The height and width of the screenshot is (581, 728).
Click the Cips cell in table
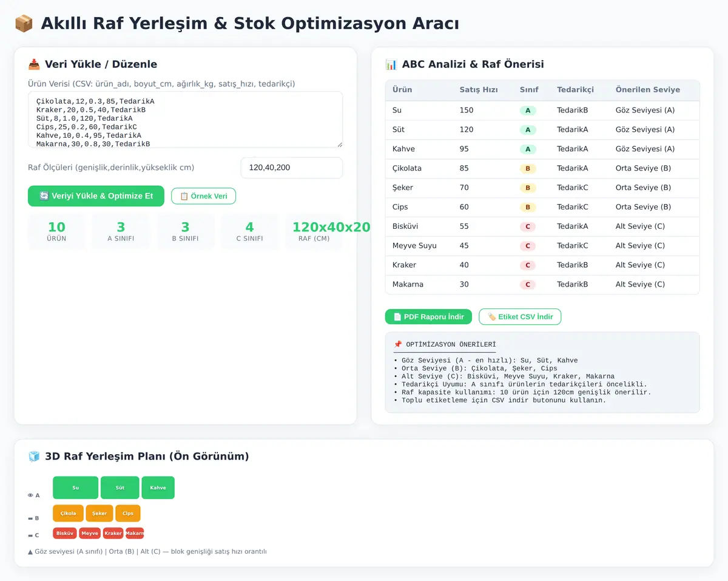419,208
